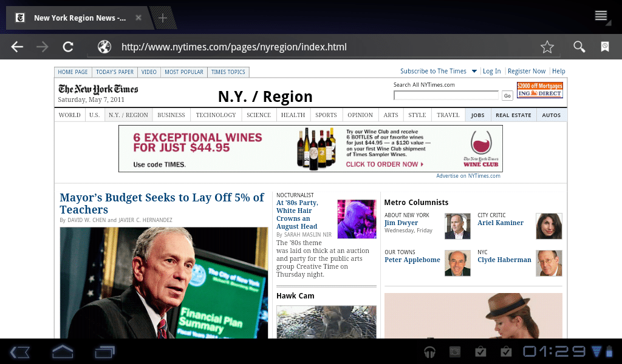Click the Advertise on NYTimes.com link
The image size is (622, 364).
468,176
